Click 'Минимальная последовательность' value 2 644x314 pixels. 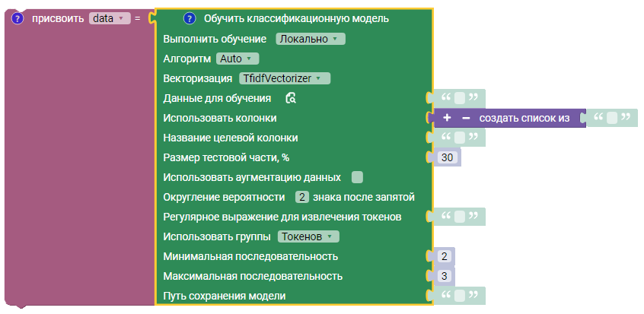tap(444, 256)
